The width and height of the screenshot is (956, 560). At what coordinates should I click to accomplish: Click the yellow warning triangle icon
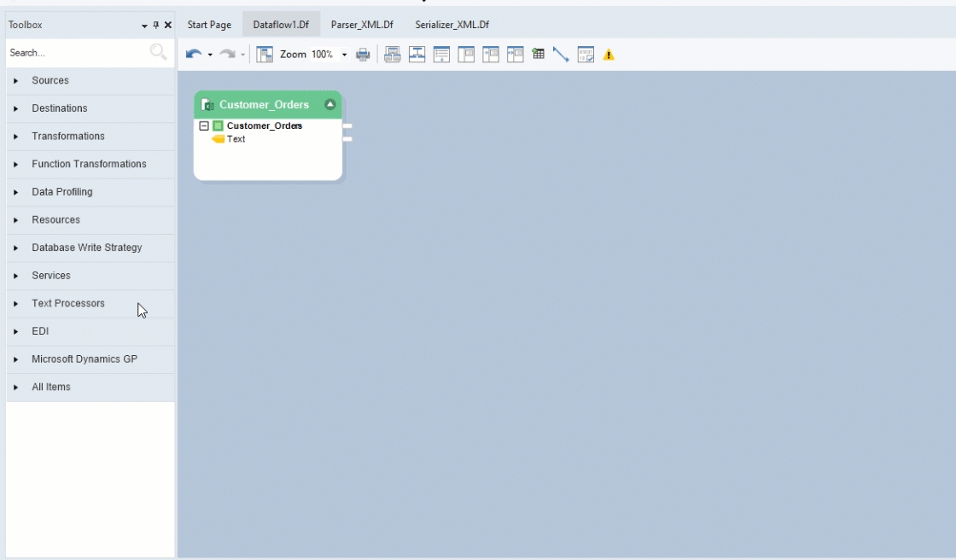(x=609, y=55)
